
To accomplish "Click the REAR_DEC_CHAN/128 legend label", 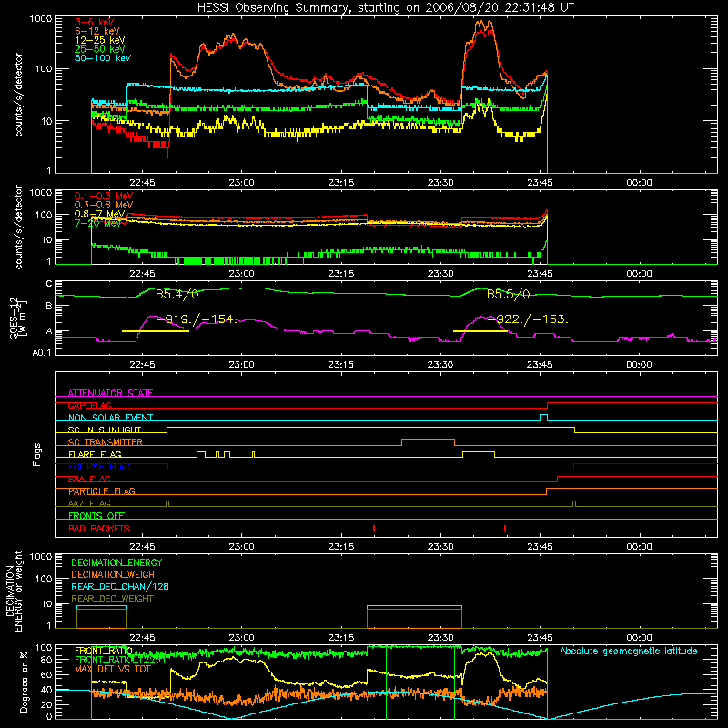I will click(120, 586).
